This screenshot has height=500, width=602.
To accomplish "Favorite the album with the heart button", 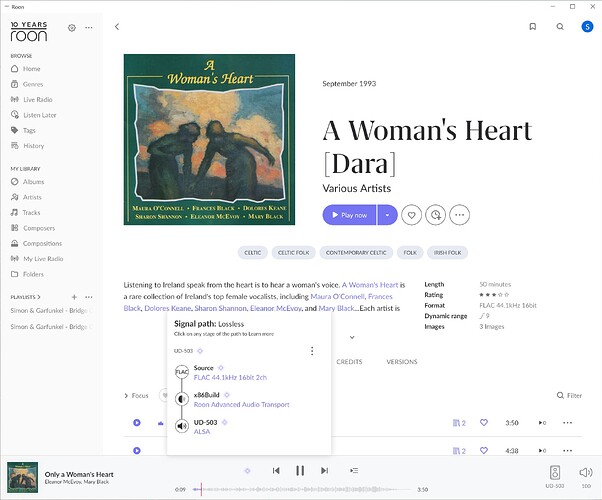I will pyautogui.click(x=411, y=215).
